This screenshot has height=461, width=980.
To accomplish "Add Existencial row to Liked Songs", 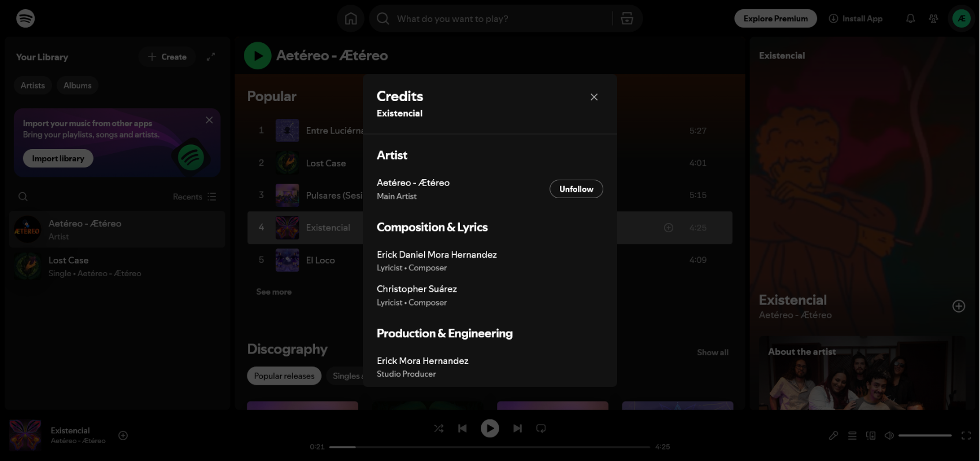I will [669, 228].
